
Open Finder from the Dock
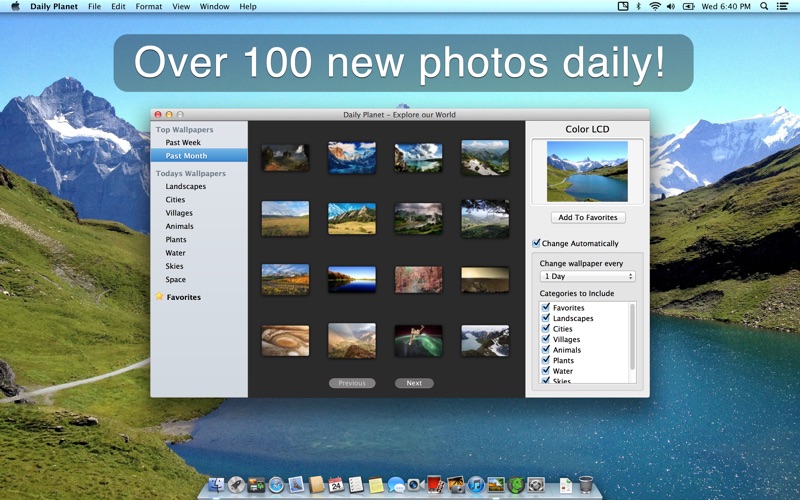click(x=216, y=484)
